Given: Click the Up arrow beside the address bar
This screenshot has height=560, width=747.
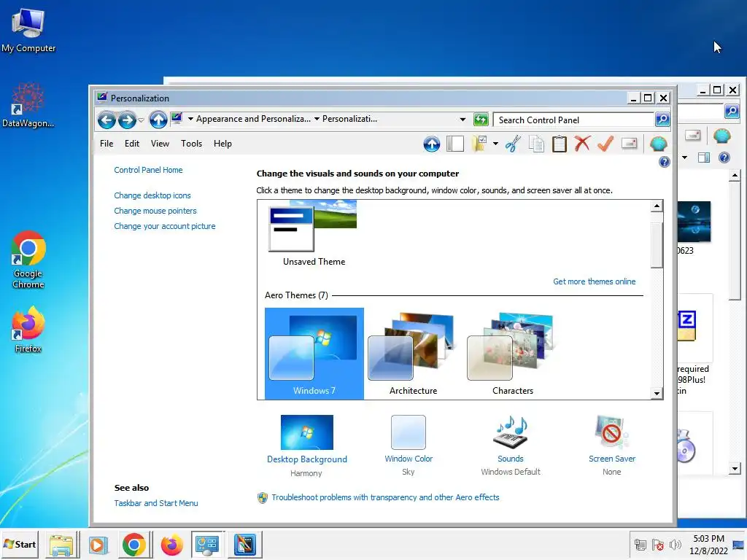Looking at the screenshot, I should click(158, 120).
